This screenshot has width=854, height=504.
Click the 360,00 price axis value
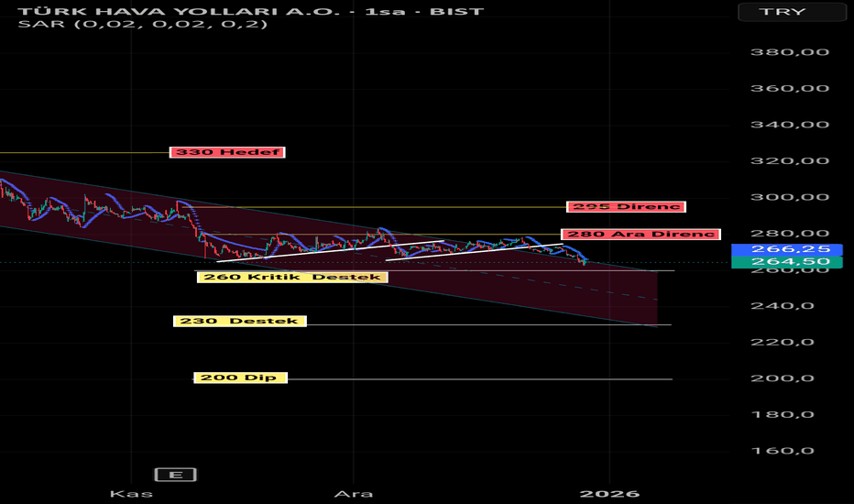790,88
